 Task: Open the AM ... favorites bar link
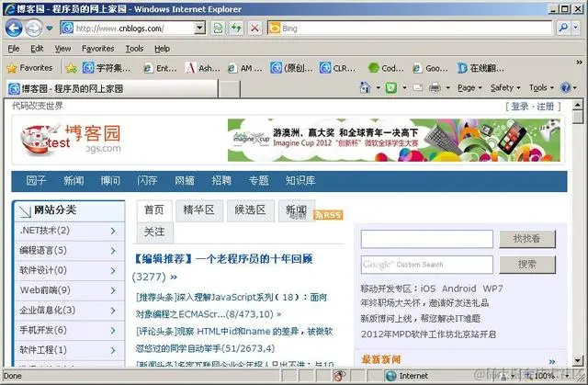point(245,68)
